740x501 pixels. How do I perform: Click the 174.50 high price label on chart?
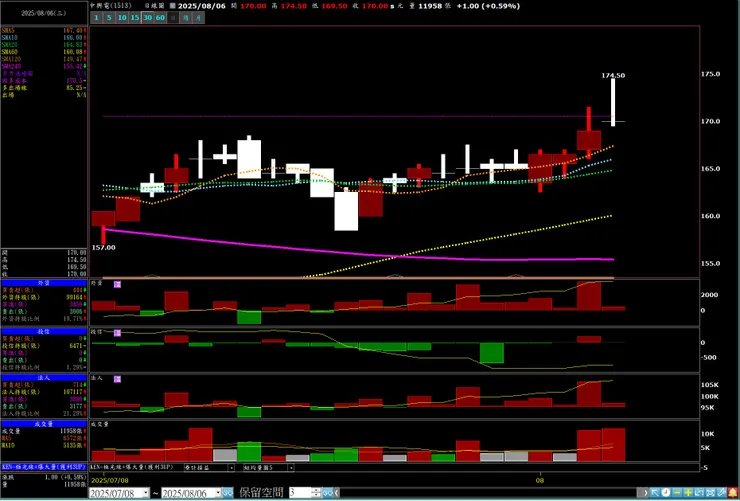(x=613, y=75)
